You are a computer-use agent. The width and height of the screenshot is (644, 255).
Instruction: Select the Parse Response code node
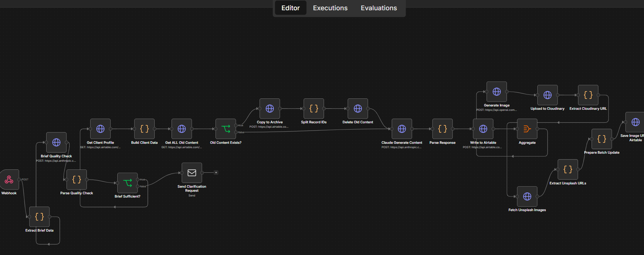[442, 129]
